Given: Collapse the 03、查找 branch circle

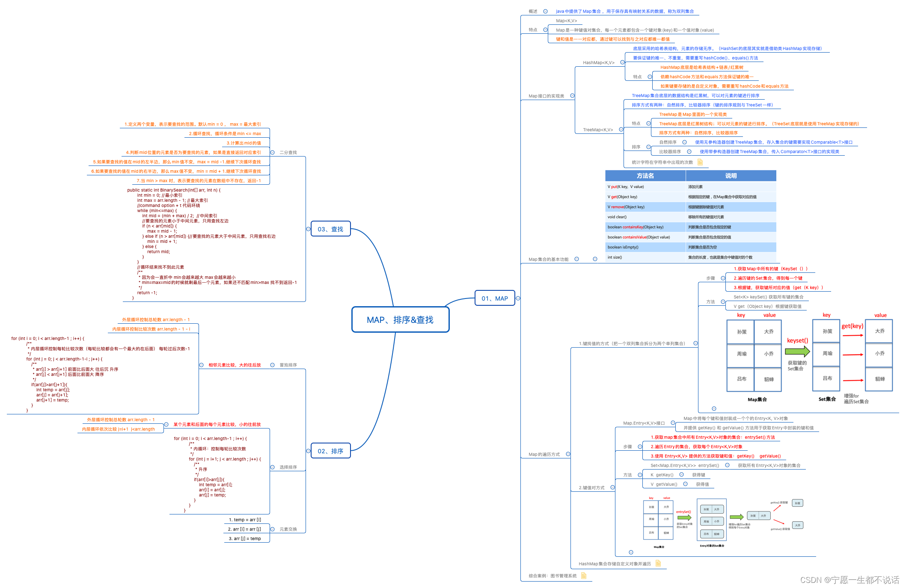Looking at the screenshot, I should [308, 229].
